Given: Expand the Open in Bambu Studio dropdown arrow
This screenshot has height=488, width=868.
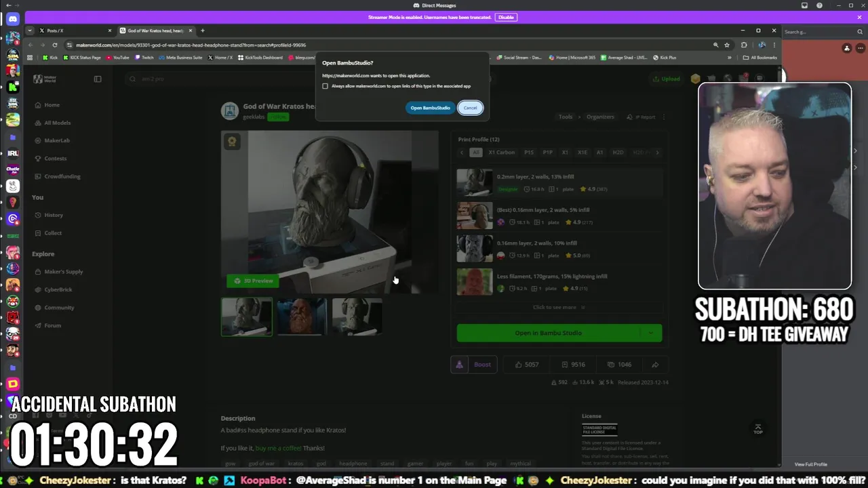Looking at the screenshot, I should point(651,333).
